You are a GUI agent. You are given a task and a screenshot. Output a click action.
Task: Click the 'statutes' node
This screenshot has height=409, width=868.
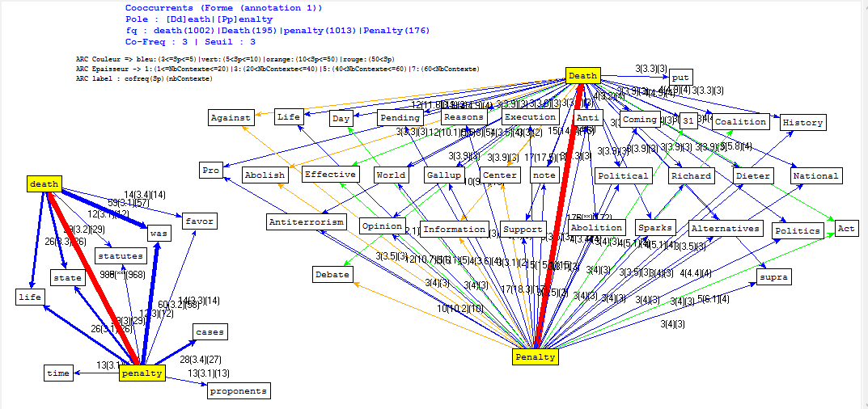tap(121, 255)
